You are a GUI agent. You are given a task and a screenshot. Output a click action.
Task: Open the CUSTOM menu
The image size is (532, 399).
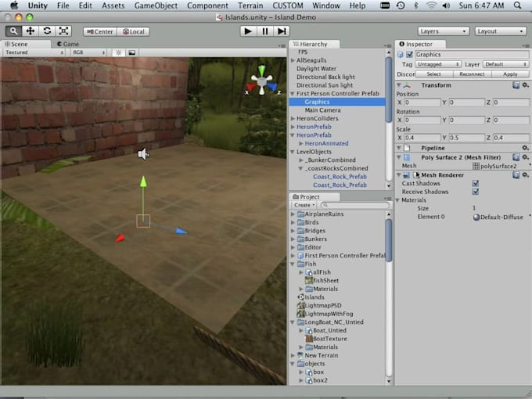click(288, 5)
